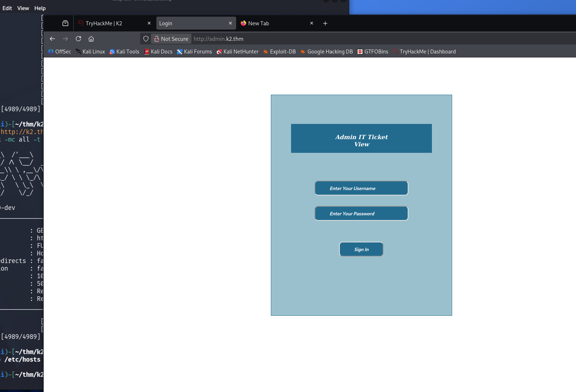The image size is (576, 392).
Task: Open the GTFOBins bookmark
Action: point(373,52)
